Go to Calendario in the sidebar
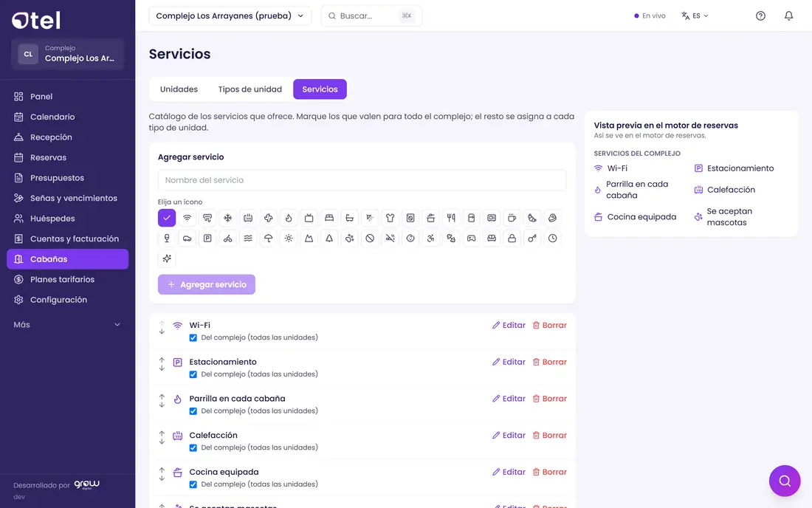The width and height of the screenshot is (812, 508). click(x=67, y=117)
